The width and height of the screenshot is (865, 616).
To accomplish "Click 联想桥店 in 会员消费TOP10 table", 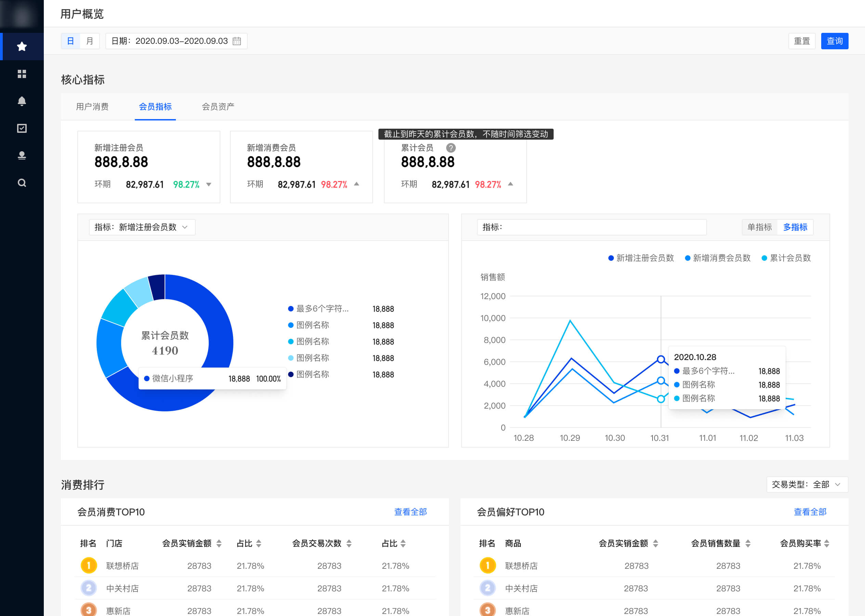I will click(122, 566).
